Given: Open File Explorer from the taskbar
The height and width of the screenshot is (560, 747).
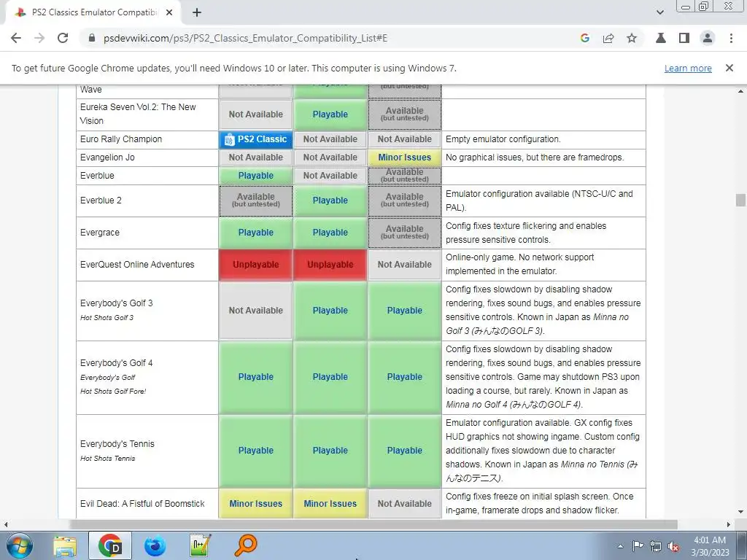Looking at the screenshot, I should 65,545.
